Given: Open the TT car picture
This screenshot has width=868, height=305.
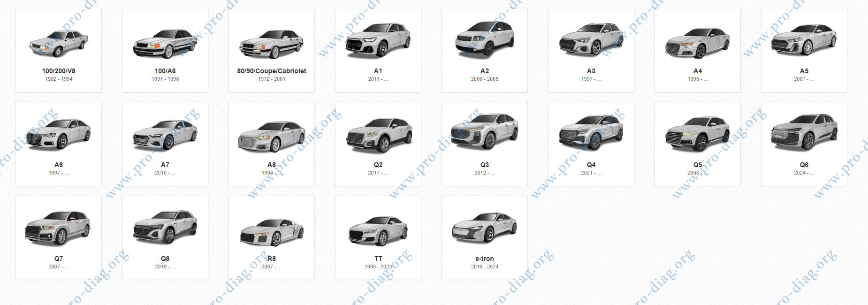Looking at the screenshot, I should [378, 231].
